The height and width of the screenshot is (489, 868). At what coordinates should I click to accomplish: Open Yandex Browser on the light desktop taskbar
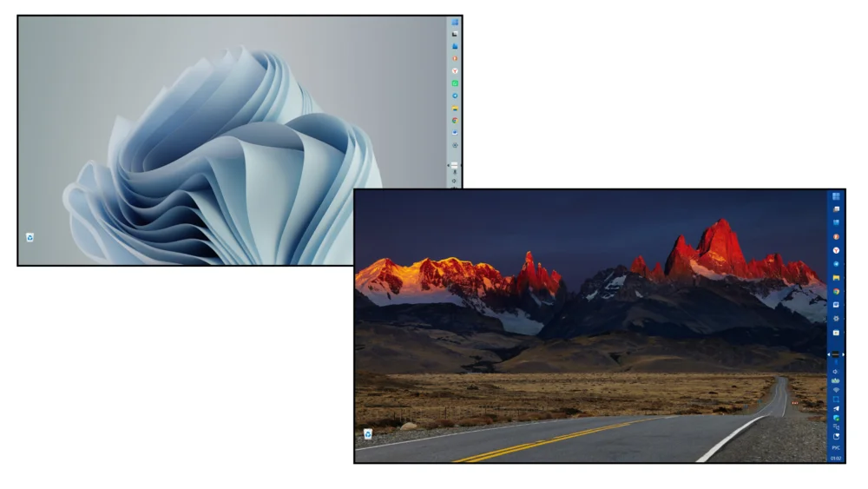coord(455,71)
